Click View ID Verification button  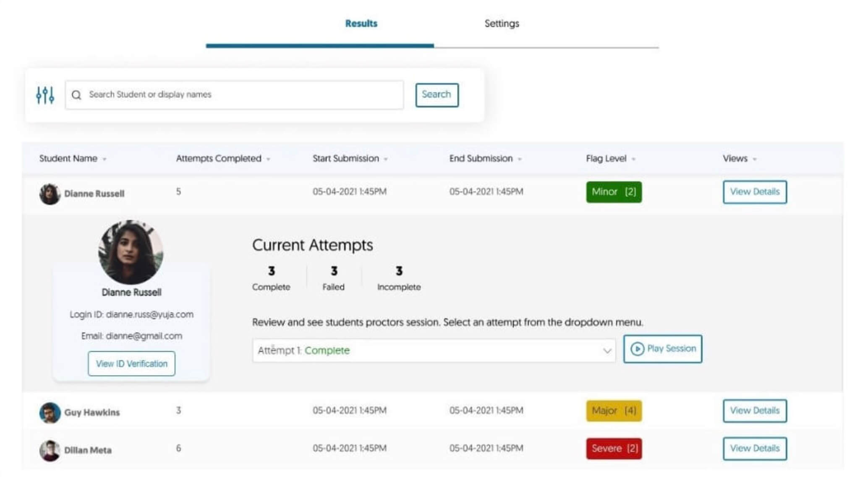(x=131, y=363)
